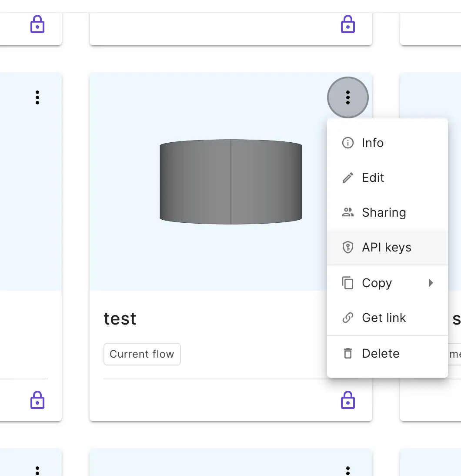461x476 pixels.
Task: Choose the API keys menu entry
Action: (386, 247)
